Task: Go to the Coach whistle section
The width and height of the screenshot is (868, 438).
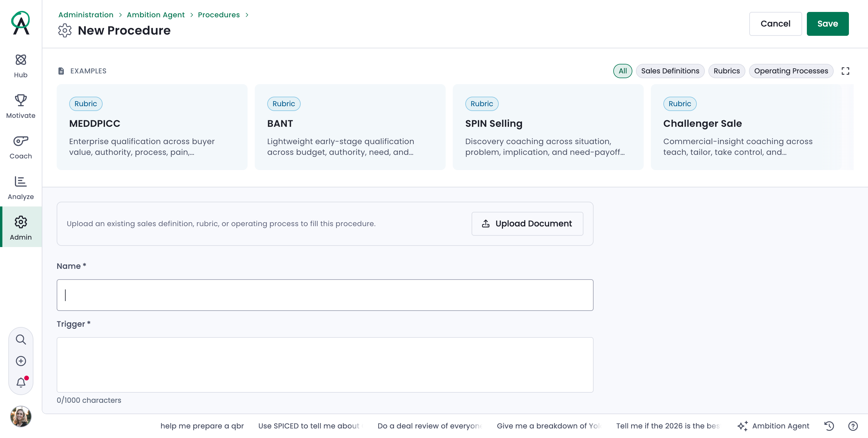Action: coord(21,147)
